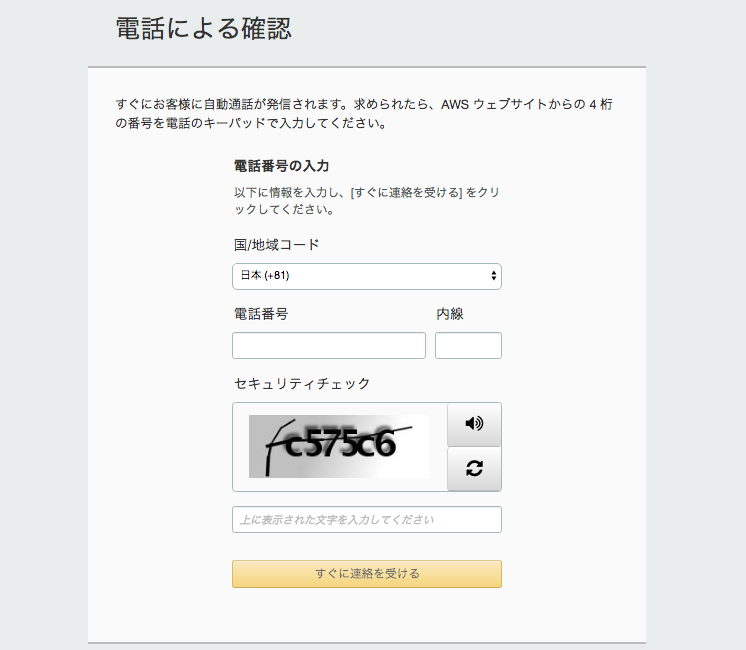The width and height of the screenshot is (746, 650).
Task: Click the 電話による確認 page heading
Action: coord(203,29)
